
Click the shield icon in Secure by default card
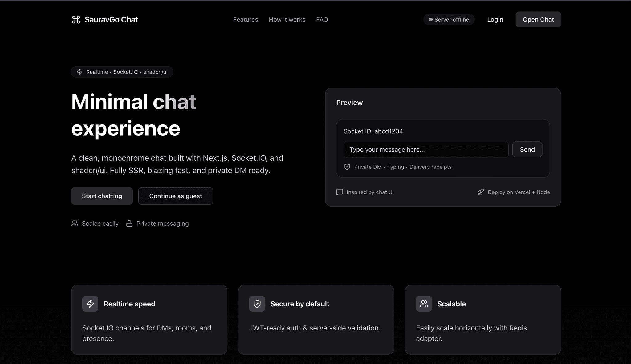point(257,304)
